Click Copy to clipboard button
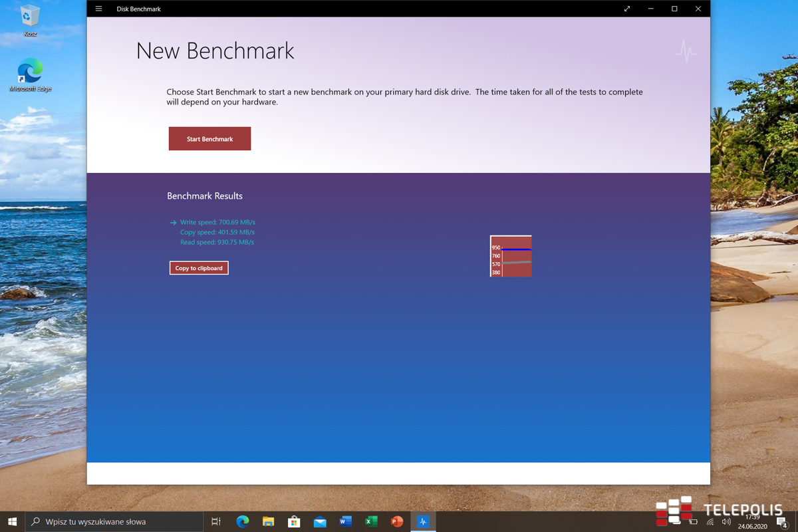Image resolution: width=798 pixels, height=532 pixels. (x=199, y=268)
